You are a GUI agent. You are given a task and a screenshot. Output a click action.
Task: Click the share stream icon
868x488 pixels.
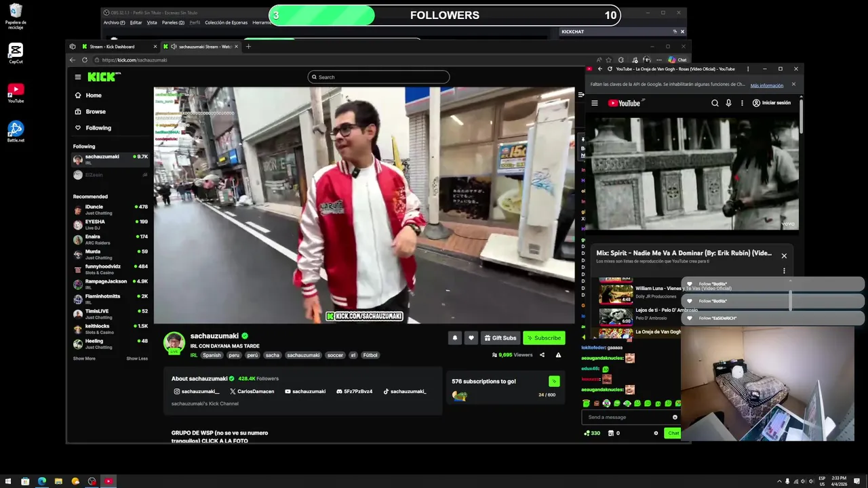point(542,354)
